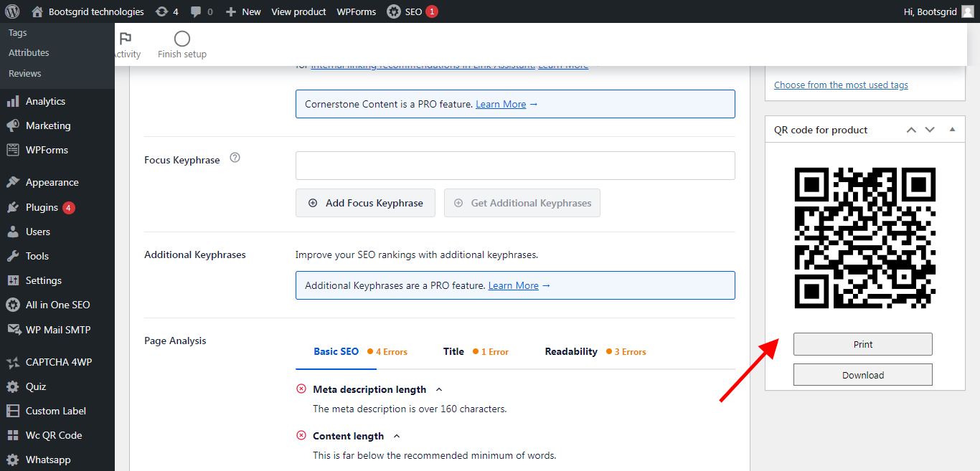Switch to the Basic SEO tab

336,352
